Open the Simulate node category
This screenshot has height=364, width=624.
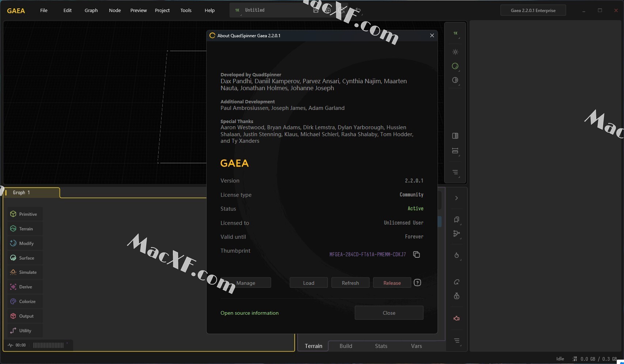point(25,272)
